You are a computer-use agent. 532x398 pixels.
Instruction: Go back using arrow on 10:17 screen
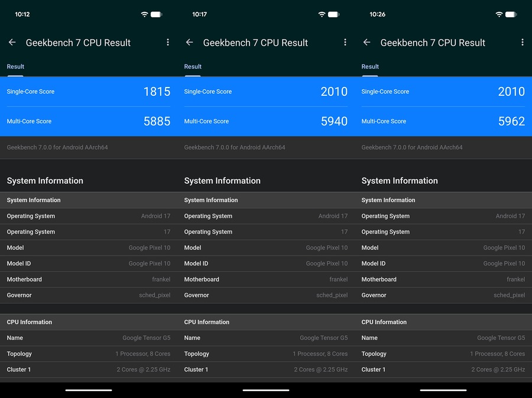click(189, 43)
